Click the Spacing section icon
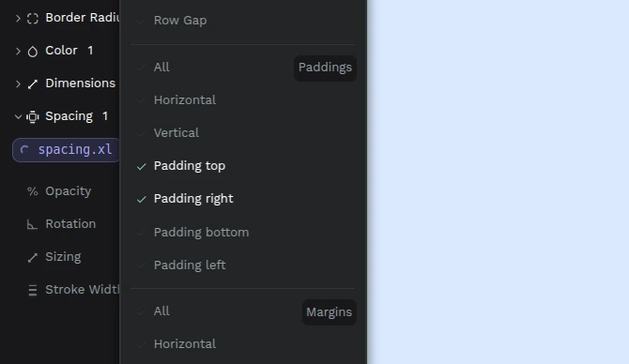 (x=33, y=116)
